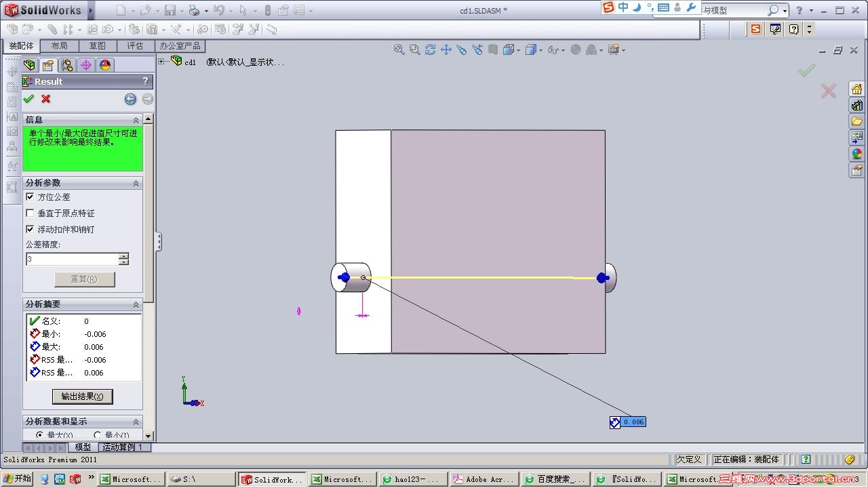Click the Result panel help question mark
The height and width of the screenshot is (488, 868).
[145, 81]
